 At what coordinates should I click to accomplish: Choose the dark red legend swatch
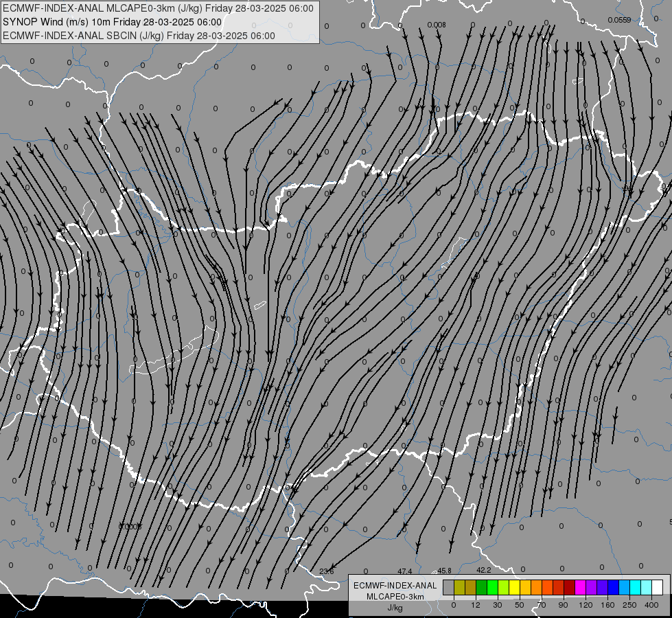[569, 587]
